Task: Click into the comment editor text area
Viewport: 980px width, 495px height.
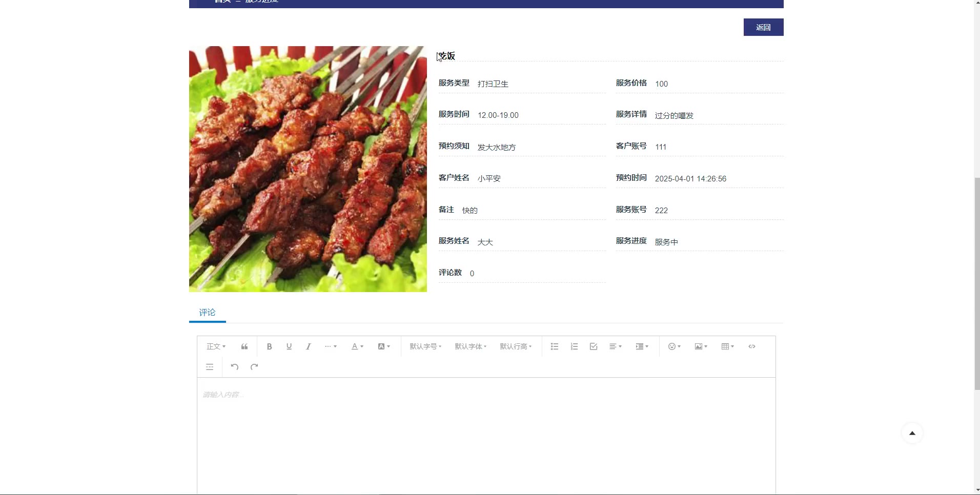Action: (486, 436)
